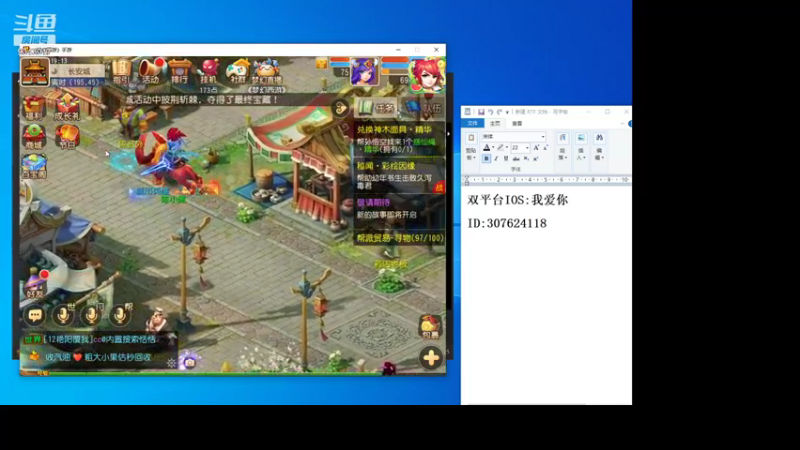The width and height of the screenshot is (800, 450).
Task: Switch to the 任务 task tab
Action: [x=377, y=108]
